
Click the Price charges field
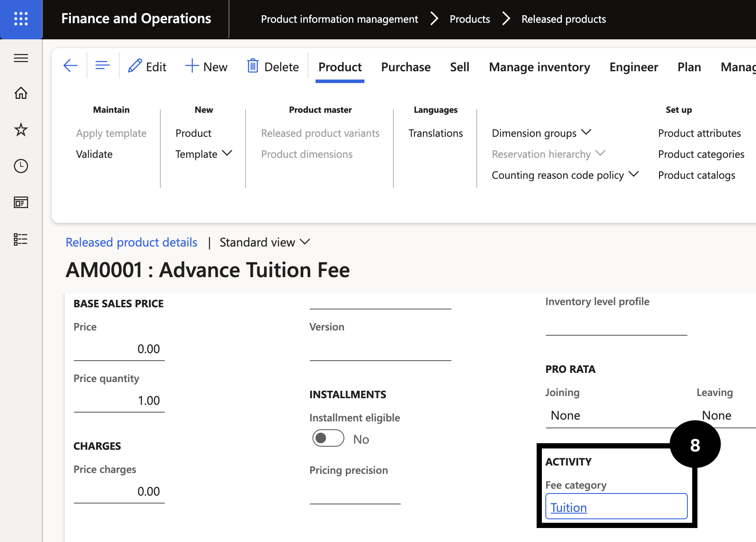tap(119, 492)
